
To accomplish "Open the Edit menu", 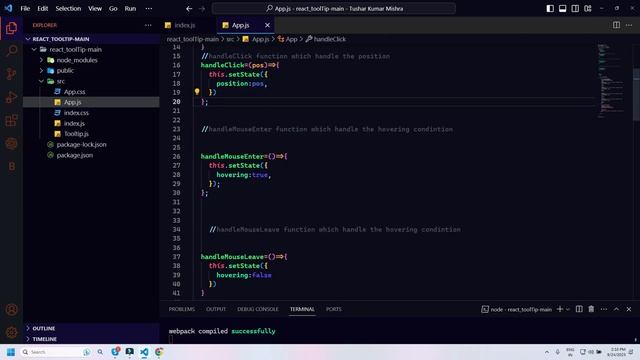I will point(42,9).
